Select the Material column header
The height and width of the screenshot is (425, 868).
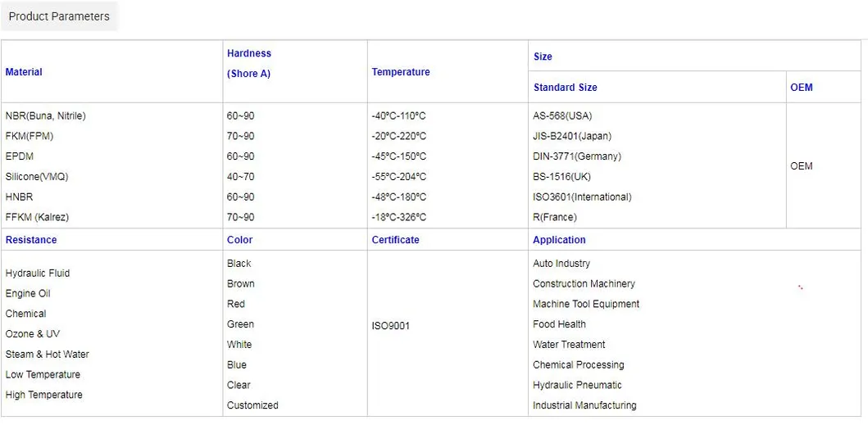24,72
